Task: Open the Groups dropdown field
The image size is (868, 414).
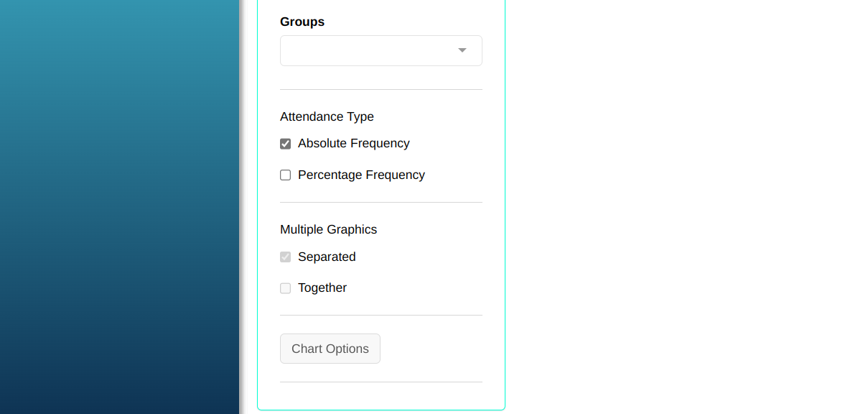Action: 366,50
